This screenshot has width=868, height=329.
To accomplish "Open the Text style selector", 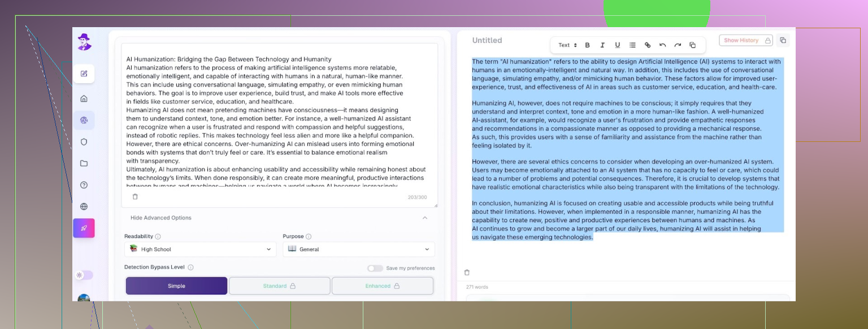I will pos(567,45).
